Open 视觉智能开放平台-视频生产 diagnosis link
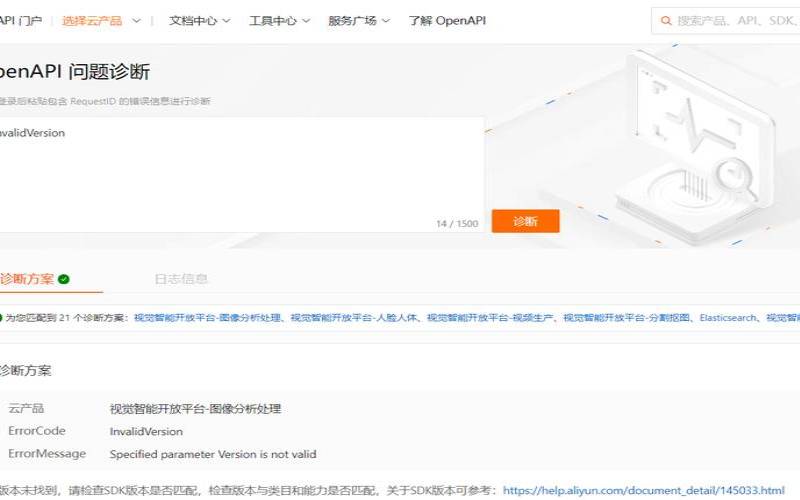The width and height of the screenshot is (800, 500). pos(490,318)
